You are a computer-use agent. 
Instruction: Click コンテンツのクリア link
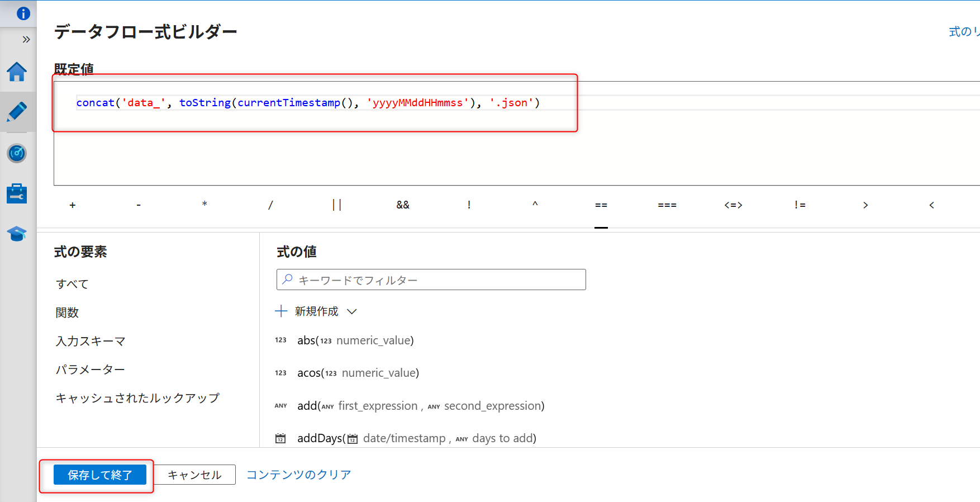pos(299,475)
